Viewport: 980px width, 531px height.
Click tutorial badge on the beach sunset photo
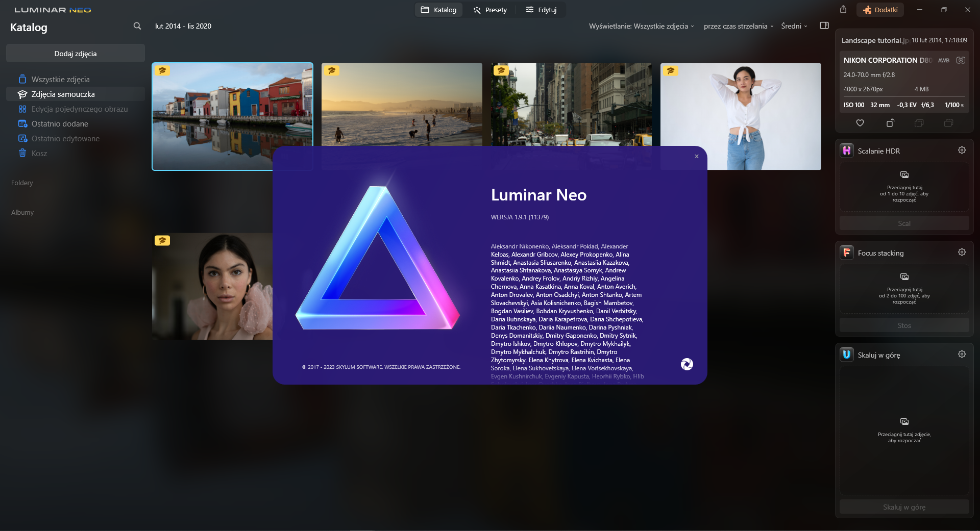(332, 70)
